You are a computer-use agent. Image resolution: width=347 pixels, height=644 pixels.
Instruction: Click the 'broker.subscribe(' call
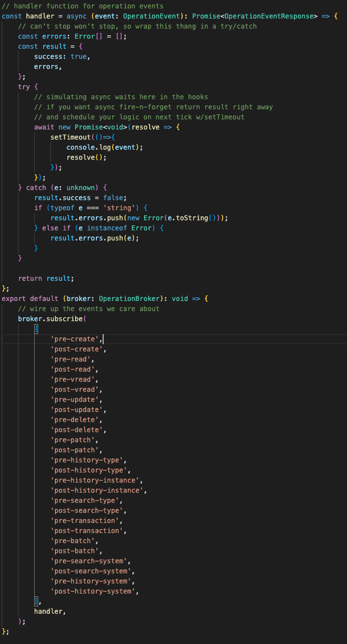(x=52, y=319)
